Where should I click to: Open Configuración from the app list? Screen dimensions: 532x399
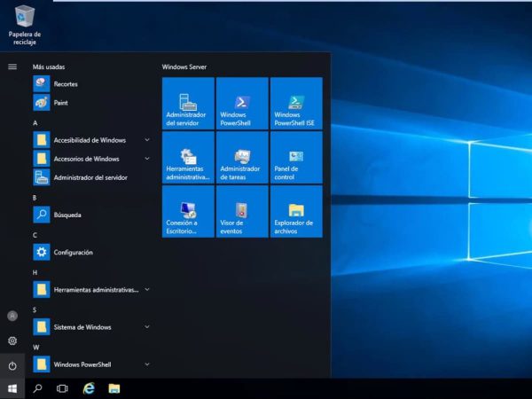pyautogui.click(x=73, y=253)
